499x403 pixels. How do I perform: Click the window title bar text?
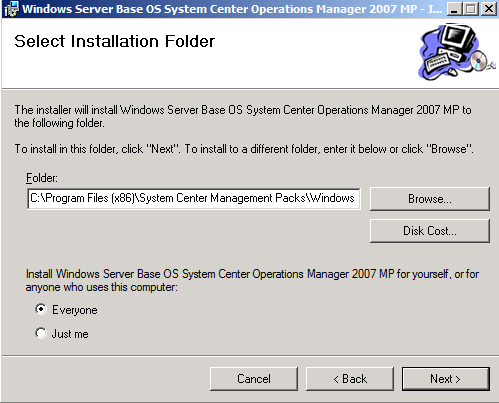[x=232, y=9]
